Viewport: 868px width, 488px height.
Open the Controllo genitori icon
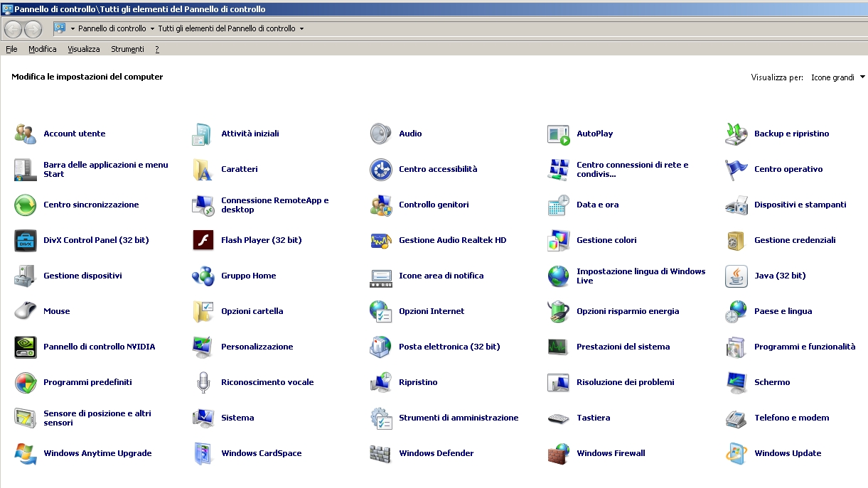pyautogui.click(x=380, y=205)
